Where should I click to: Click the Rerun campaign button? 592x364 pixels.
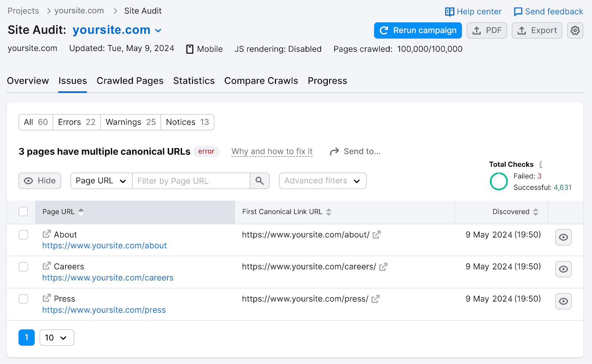pyautogui.click(x=417, y=30)
